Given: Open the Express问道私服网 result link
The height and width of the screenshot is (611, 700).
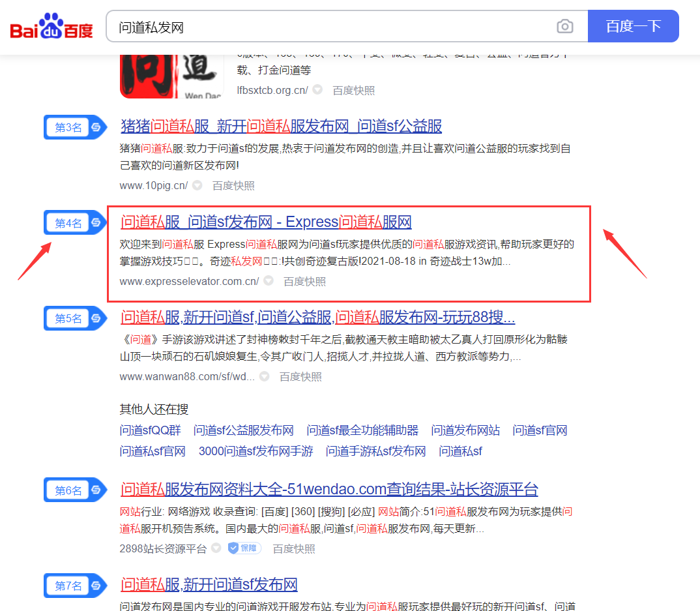Looking at the screenshot, I should click(266, 222).
